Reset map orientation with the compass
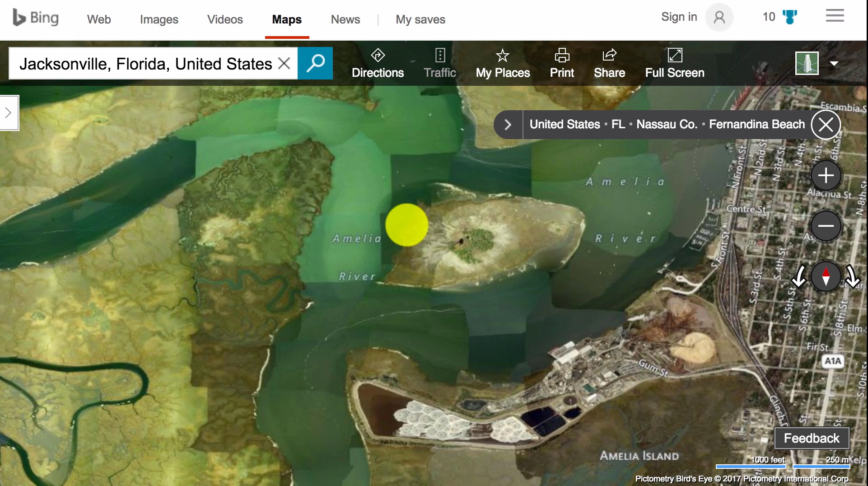 (x=826, y=276)
